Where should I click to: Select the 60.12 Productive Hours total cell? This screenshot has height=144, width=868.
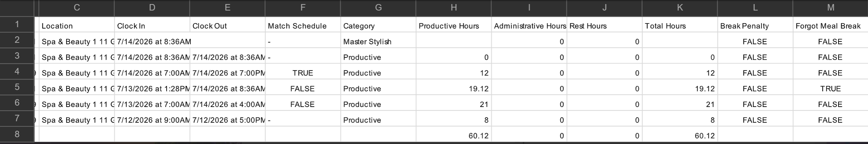click(x=454, y=136)
